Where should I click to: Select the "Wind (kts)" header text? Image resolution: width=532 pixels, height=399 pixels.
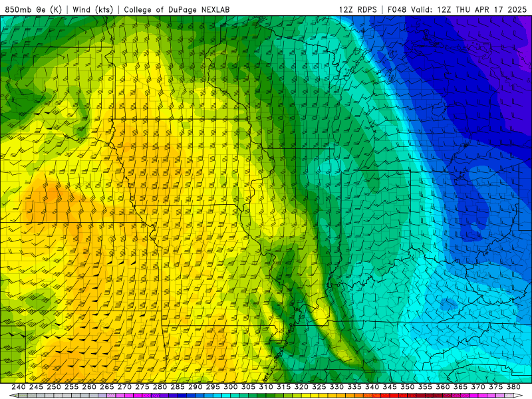tap(92, 9)
